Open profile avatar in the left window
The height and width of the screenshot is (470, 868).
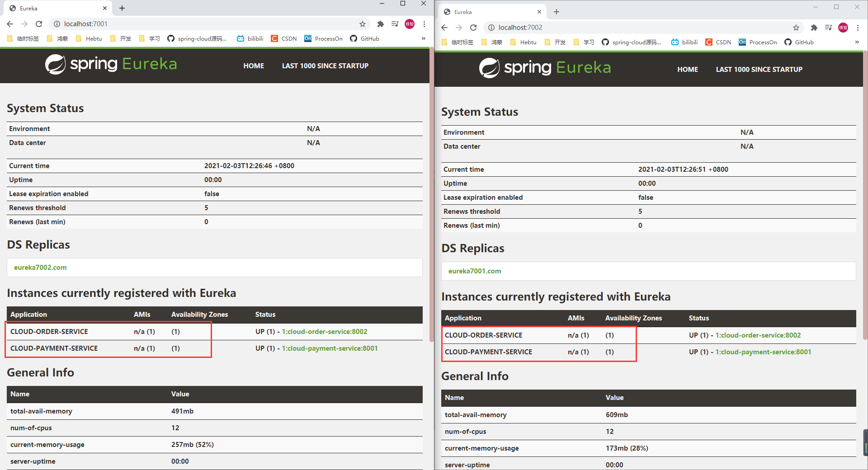[410, 24]
